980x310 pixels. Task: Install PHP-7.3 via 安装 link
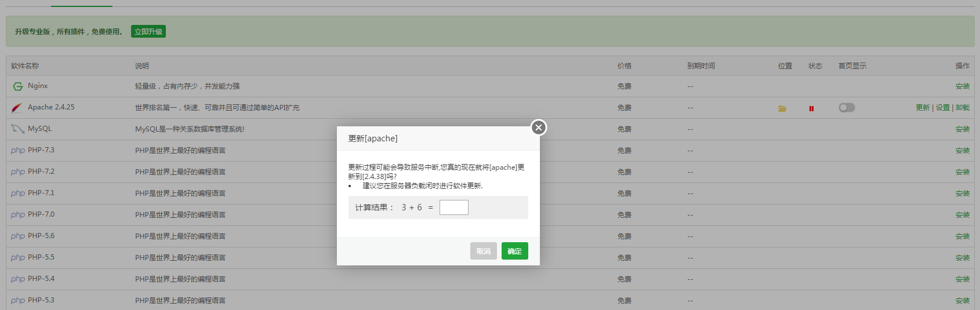[963, 151]
